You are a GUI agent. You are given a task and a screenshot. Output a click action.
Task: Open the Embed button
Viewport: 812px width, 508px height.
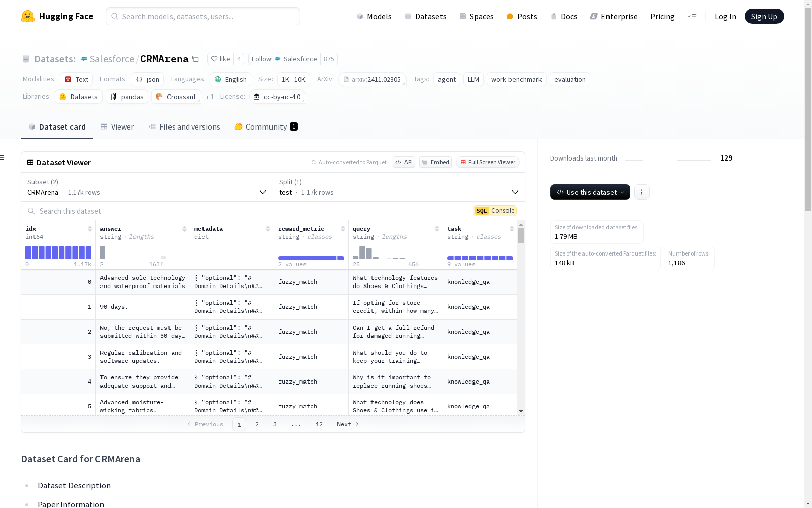[x=435, y=162]
